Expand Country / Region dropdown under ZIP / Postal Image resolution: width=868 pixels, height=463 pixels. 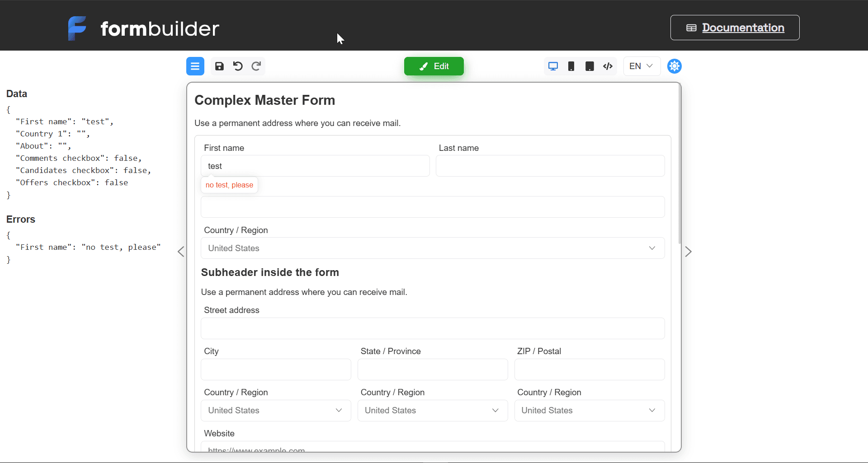(x=589, y=411)
